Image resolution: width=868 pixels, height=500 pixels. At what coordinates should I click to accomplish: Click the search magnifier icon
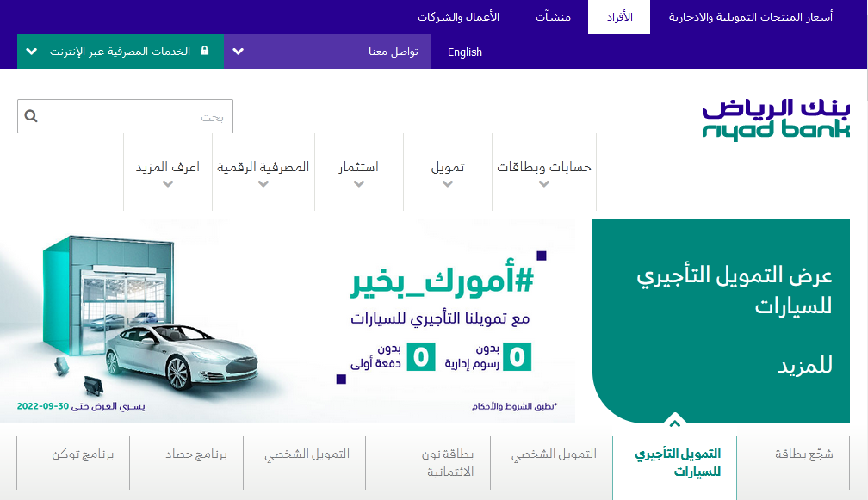pos(31,116)
